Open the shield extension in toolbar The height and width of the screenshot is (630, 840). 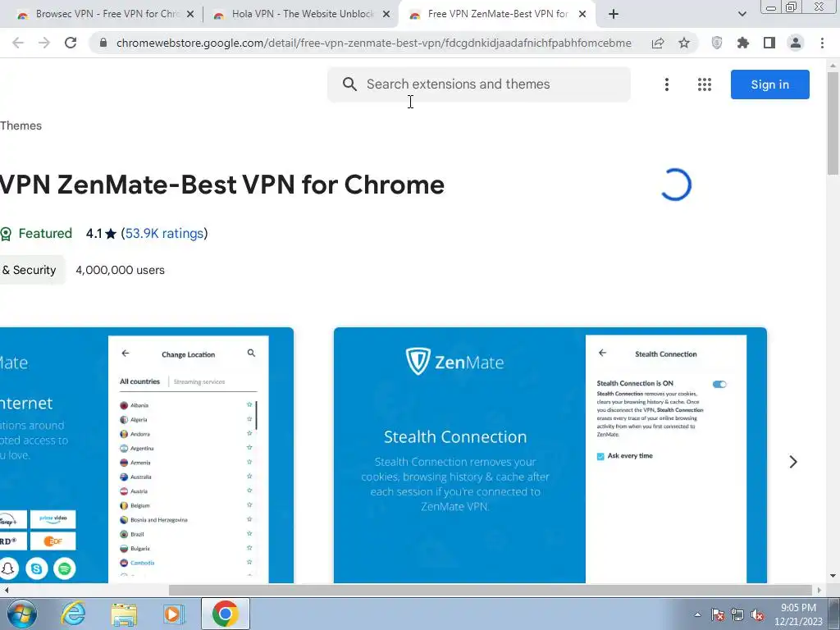tap(717, 43)
